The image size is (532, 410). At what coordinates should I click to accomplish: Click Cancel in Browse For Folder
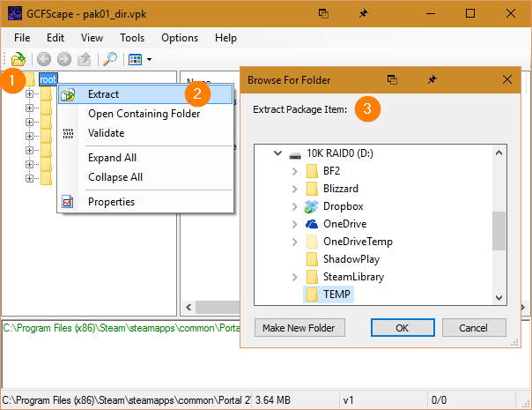474,328
